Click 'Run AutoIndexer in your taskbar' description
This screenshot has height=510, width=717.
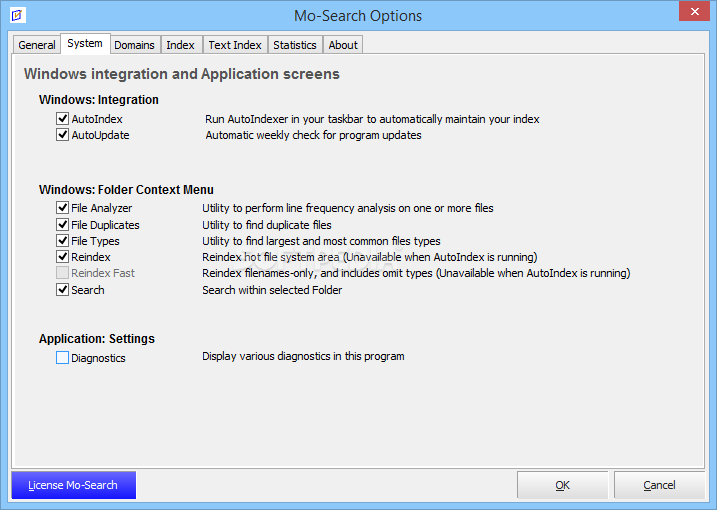tap(372, 119)
